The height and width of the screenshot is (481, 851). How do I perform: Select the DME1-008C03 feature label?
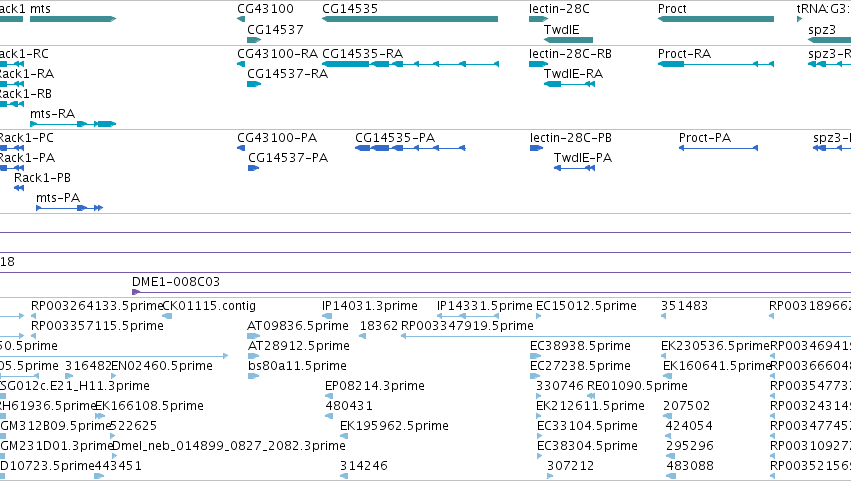click(x=176, y=282)
